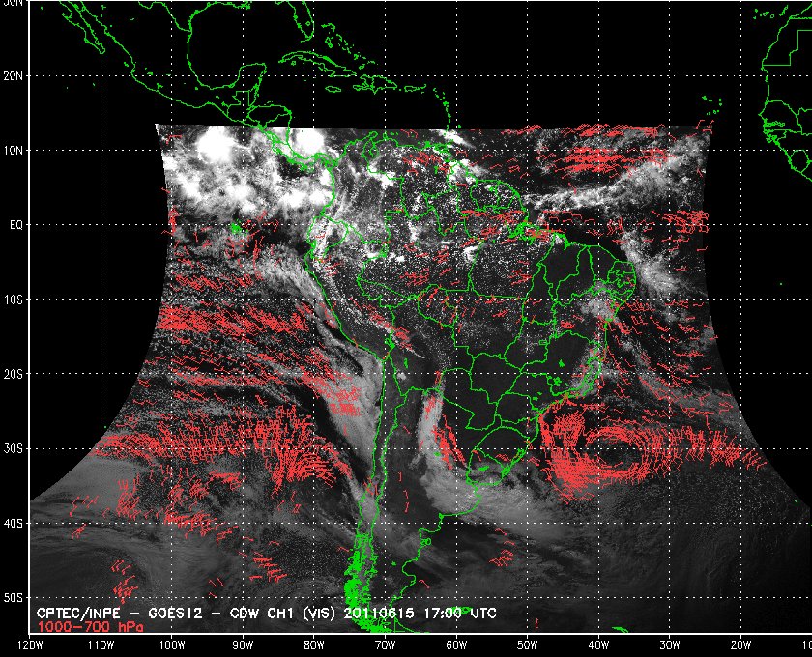The height and width of the screenshot is (657, 812).
Task: Click the 30S latitude label
Action: click(x=13, y=448)
